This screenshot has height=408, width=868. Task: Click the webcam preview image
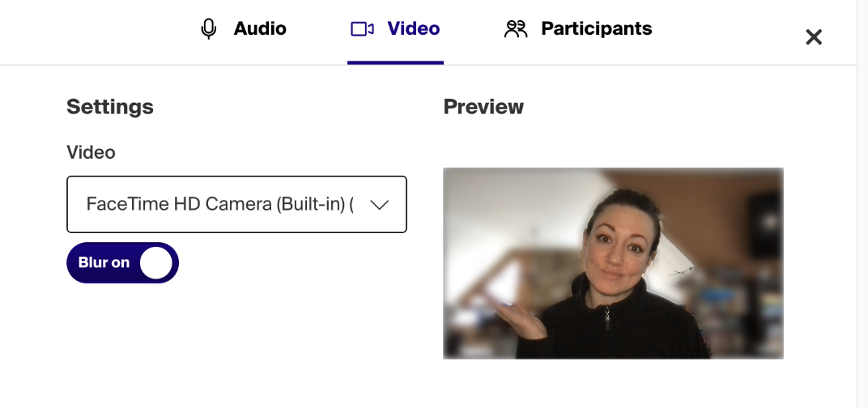pos(614,264)
